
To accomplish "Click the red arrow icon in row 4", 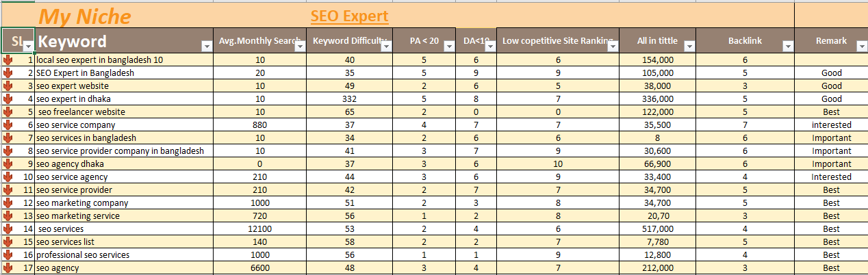I will [8, 99].
